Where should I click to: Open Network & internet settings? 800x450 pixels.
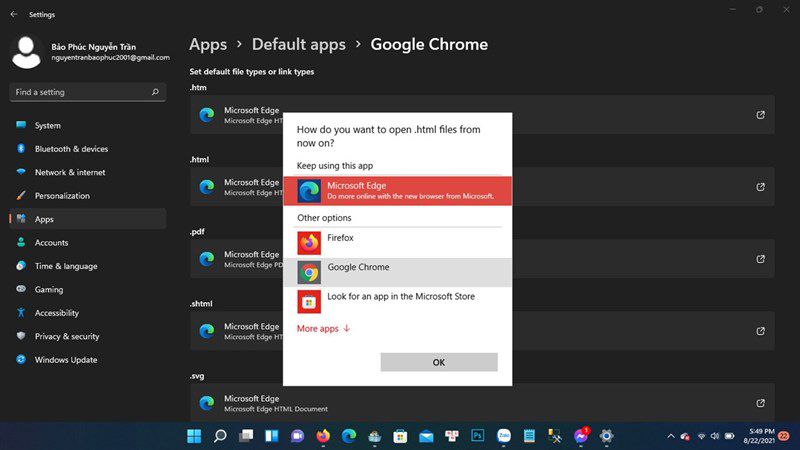pos(88,172)
